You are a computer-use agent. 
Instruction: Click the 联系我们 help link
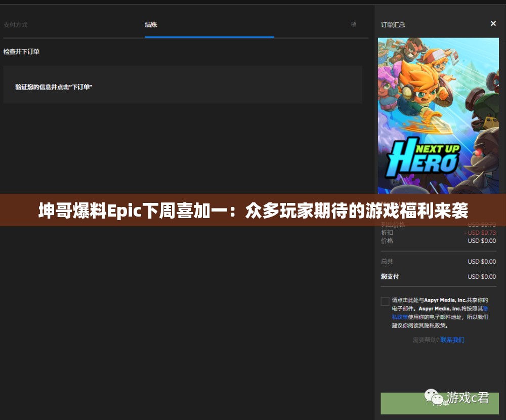(452, 340)
